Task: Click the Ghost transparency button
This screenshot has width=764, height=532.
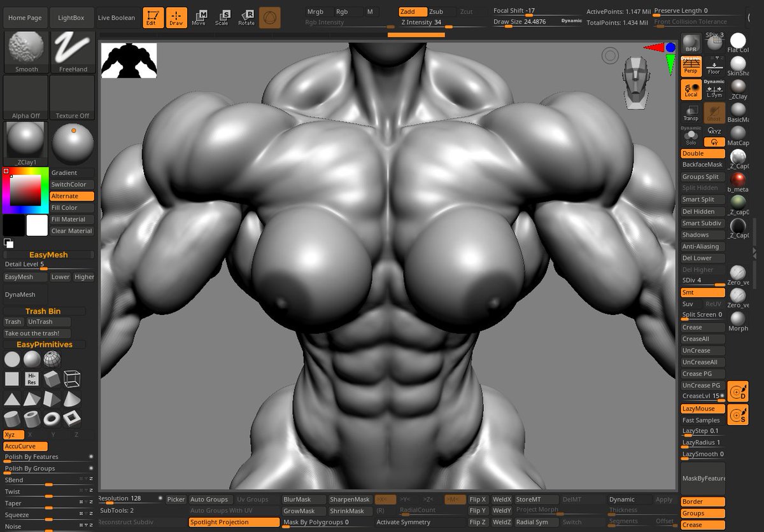Action: pyautogui.click(x=714, y=113)
